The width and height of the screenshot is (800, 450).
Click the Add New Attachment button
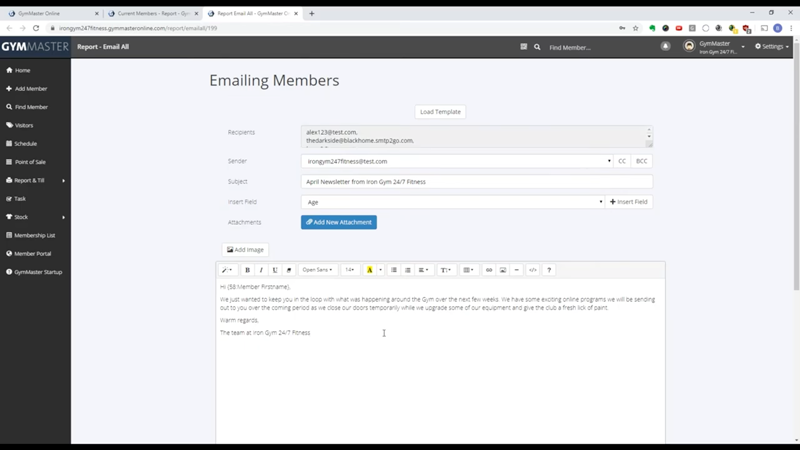pos(339,222)
